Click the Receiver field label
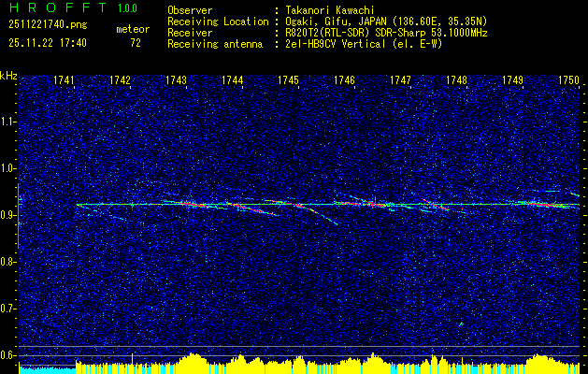 tap(190, 33)
